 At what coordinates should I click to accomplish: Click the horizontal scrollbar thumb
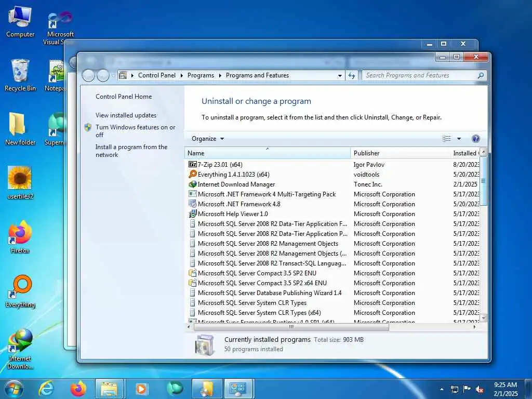291,327
